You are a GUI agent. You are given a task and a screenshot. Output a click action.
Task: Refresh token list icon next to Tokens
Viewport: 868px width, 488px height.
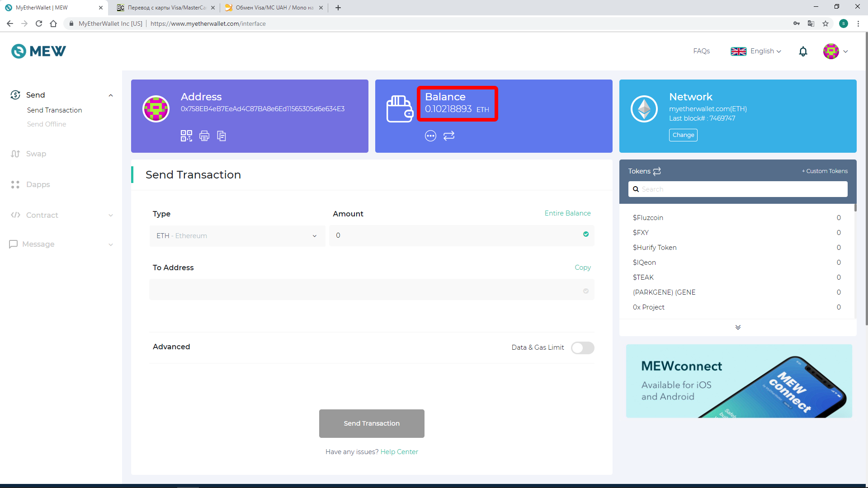657,171
